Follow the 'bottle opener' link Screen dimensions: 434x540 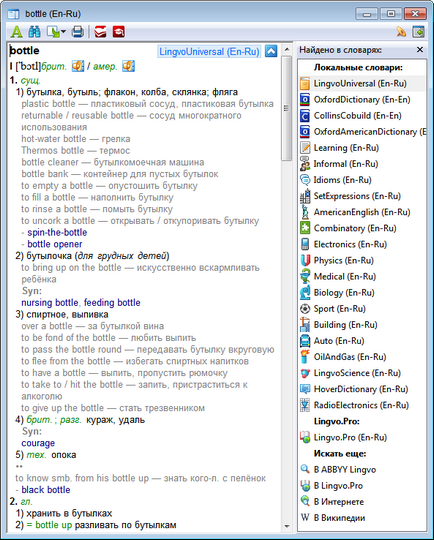(55, 244)
